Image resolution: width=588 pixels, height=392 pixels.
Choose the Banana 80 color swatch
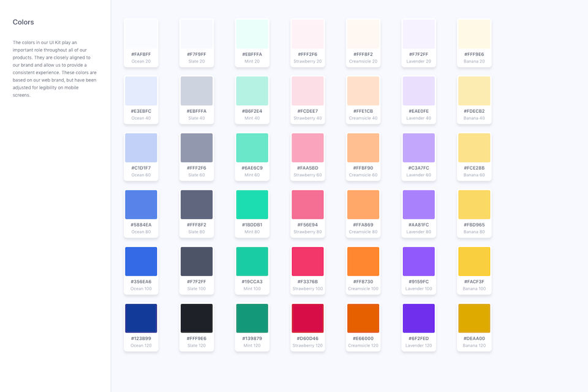(x=474, y=205)
